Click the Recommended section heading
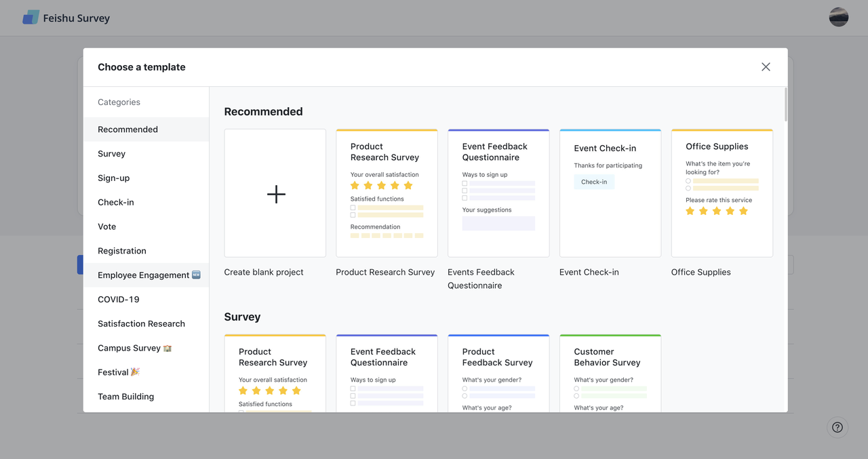Viewport: 868px width, 459px height. click(263, 112)
